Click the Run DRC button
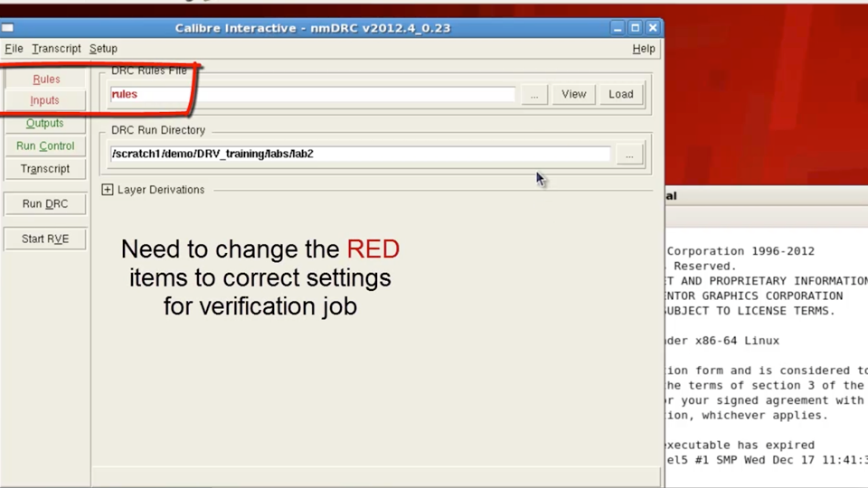 click(x=45, y=203)
